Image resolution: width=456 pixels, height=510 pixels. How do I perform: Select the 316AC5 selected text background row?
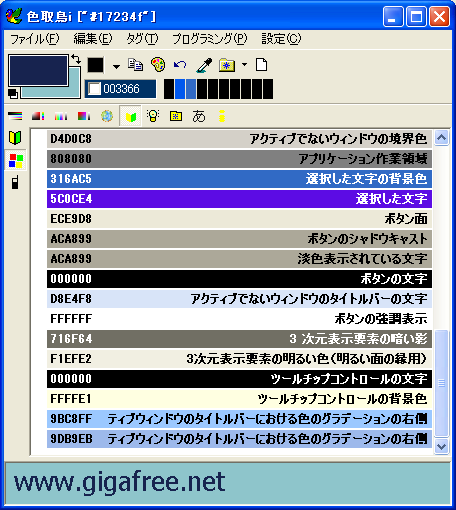(x=239, y=179)
